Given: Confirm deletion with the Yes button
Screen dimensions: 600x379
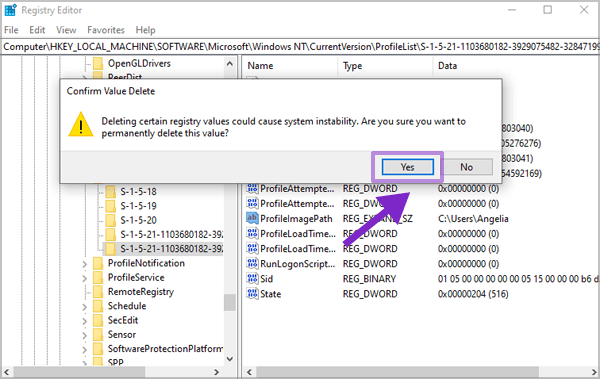Looking at the screenshot, I should pyautogui.click(x=408, y=167).
